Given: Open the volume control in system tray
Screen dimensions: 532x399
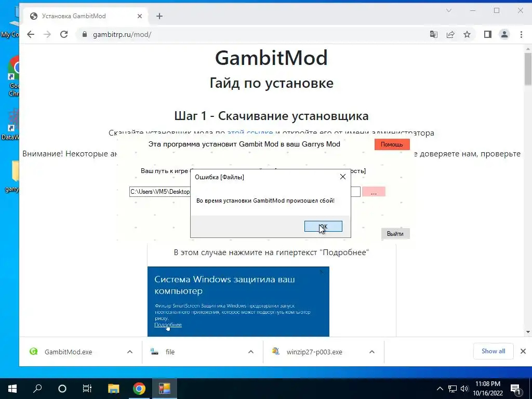Looking at the screenshot, I should tap(464, 389).
